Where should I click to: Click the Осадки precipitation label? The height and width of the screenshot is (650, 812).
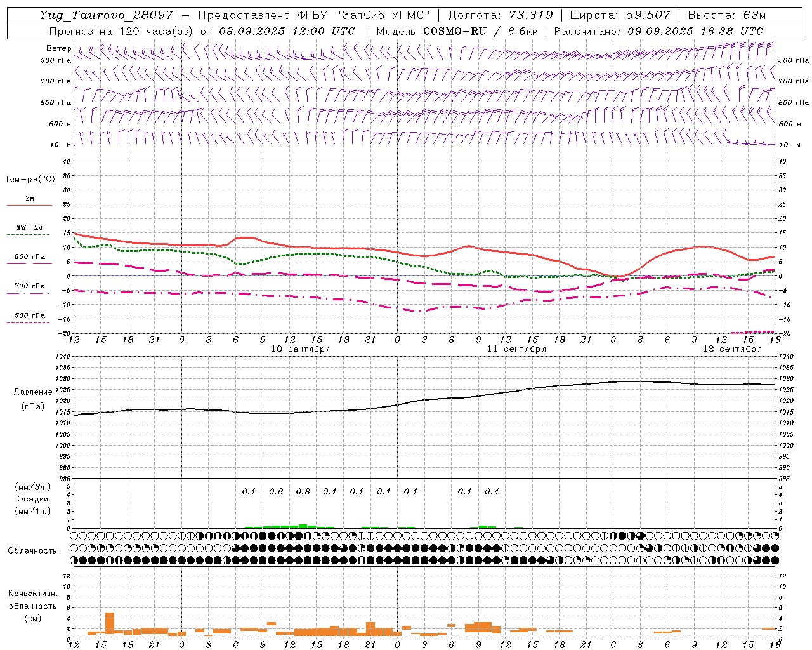[33, 499]
